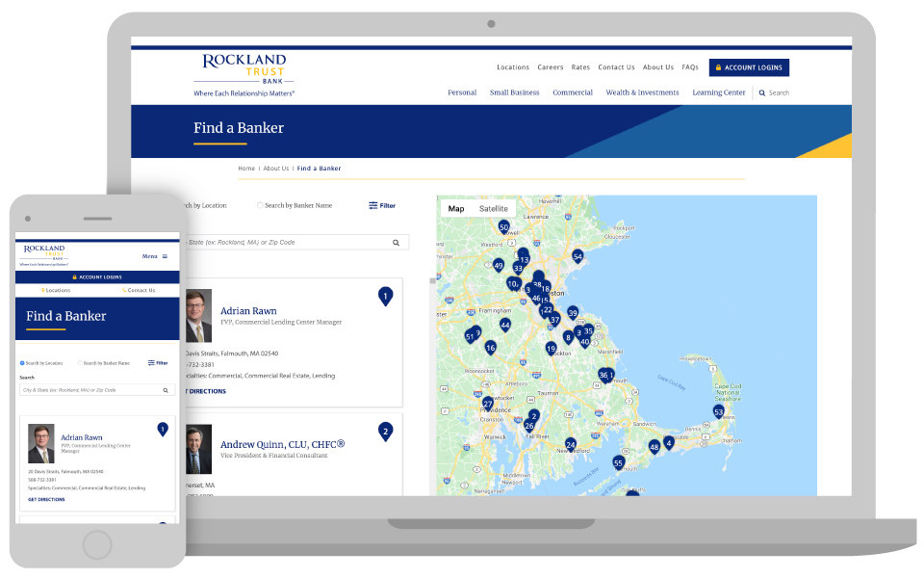Open map marker 53 near Chatham
924x578 pixels.
pos(718,411)
